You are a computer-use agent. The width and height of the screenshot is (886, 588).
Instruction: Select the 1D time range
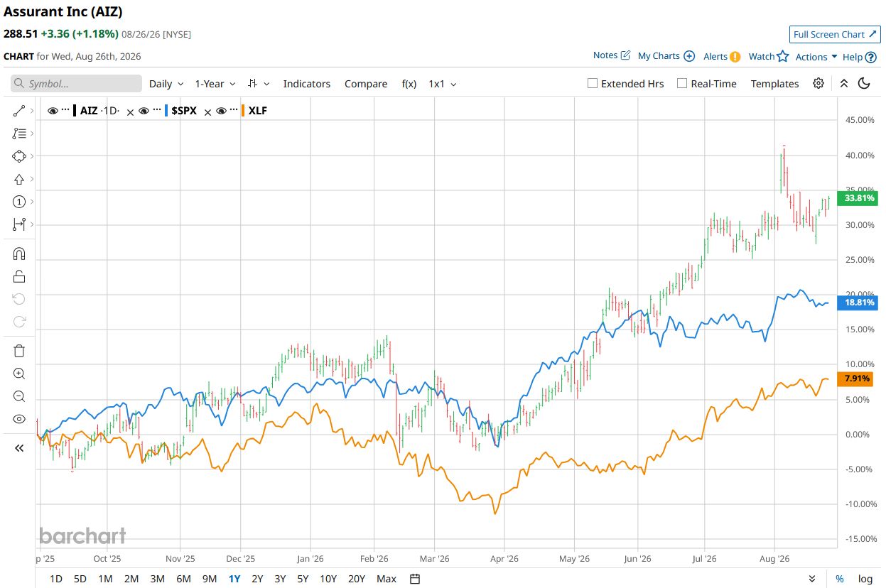55,579
